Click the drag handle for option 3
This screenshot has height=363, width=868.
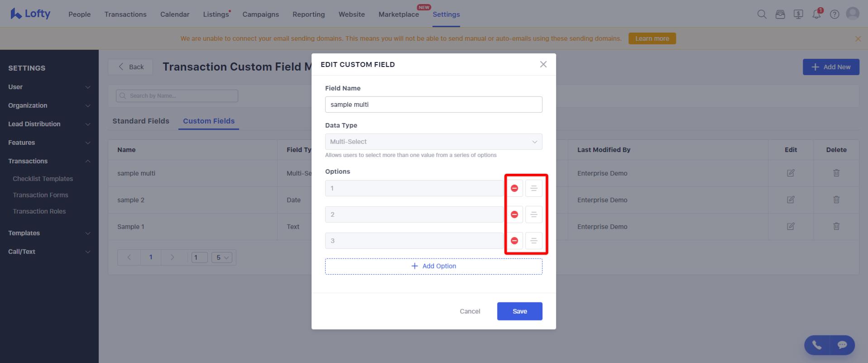tap(534, 241)
